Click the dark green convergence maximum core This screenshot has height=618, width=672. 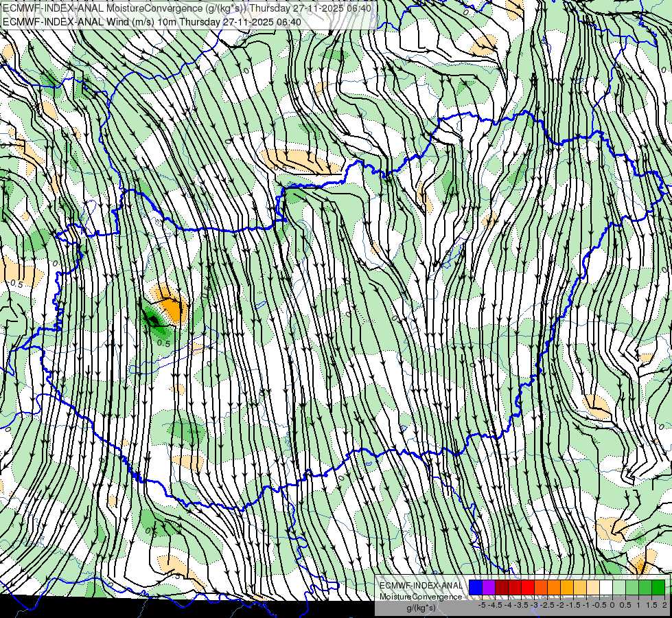click(x=153, y=319)
